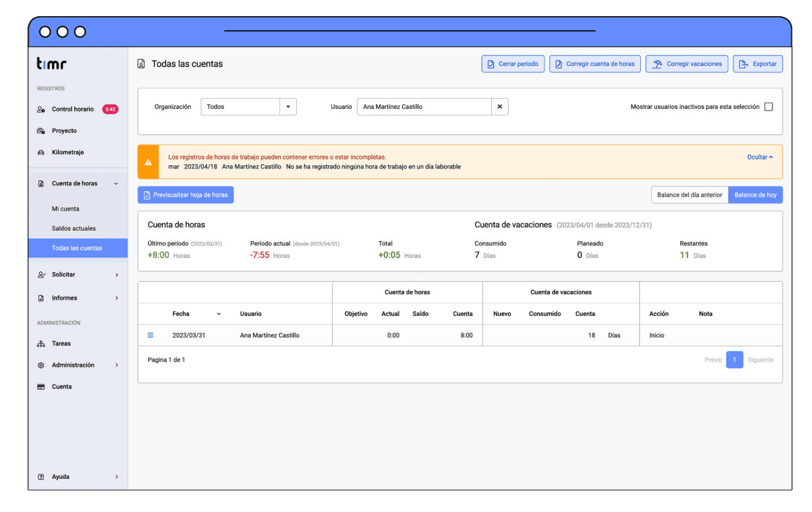
Task: Open the Cuenta billing section
Action: pyautogui.click(x=61, y=387)
